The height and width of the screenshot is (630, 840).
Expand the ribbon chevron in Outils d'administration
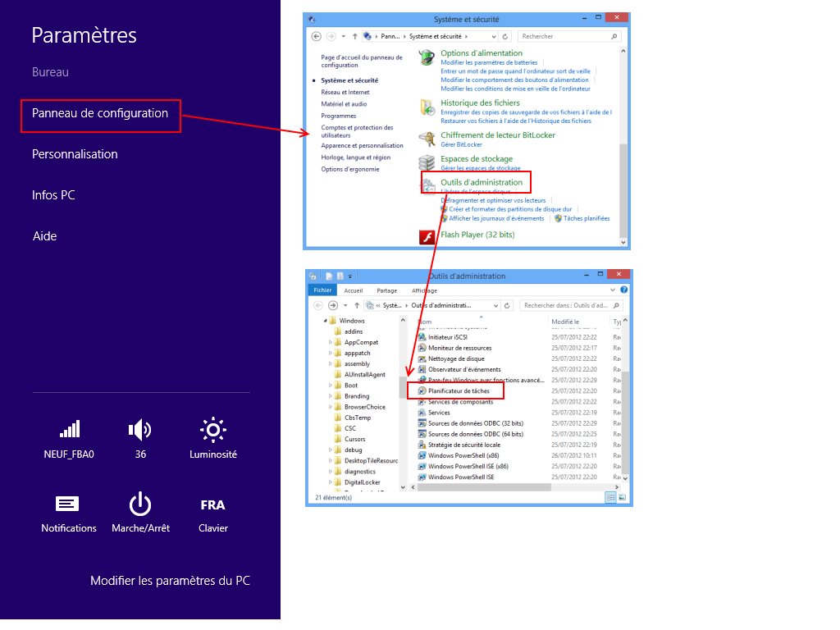(612, 290)
